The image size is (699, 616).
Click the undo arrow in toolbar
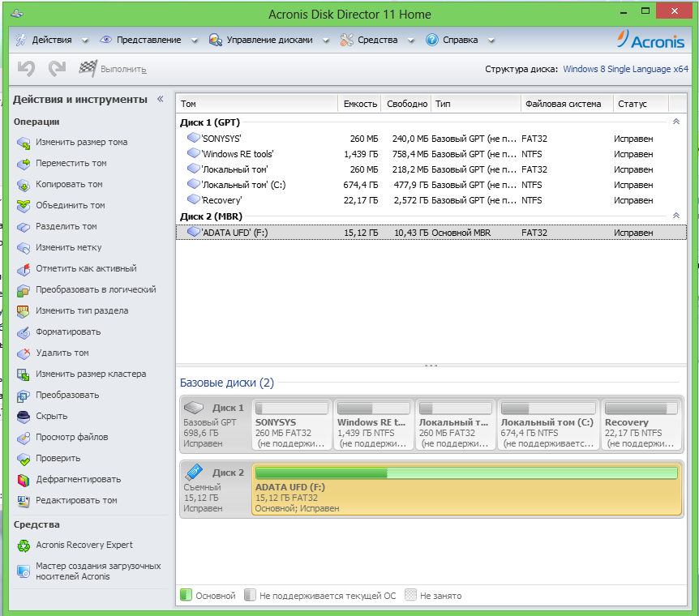tap(26, 70)
